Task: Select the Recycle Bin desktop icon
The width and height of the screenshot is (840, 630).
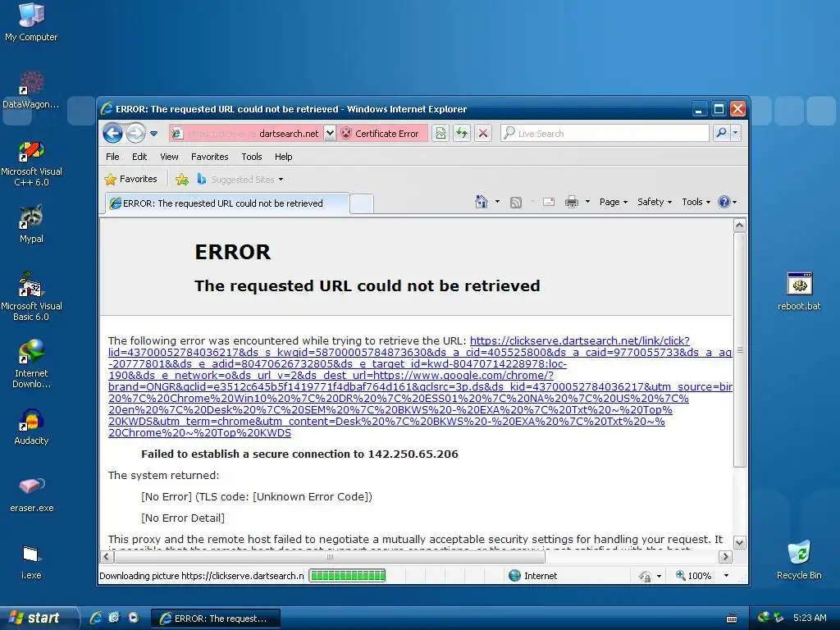Action: point(799,559)
